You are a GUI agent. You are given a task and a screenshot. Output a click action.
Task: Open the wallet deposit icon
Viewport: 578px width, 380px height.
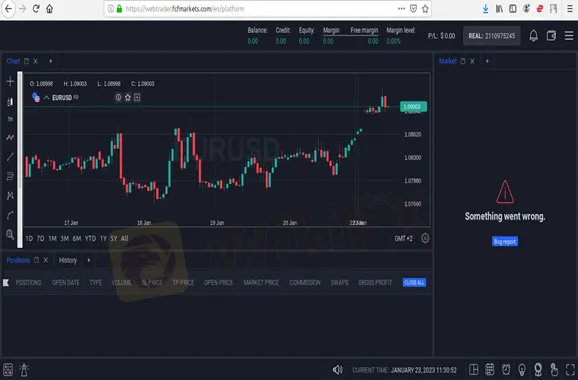click(x=551, y=36)
